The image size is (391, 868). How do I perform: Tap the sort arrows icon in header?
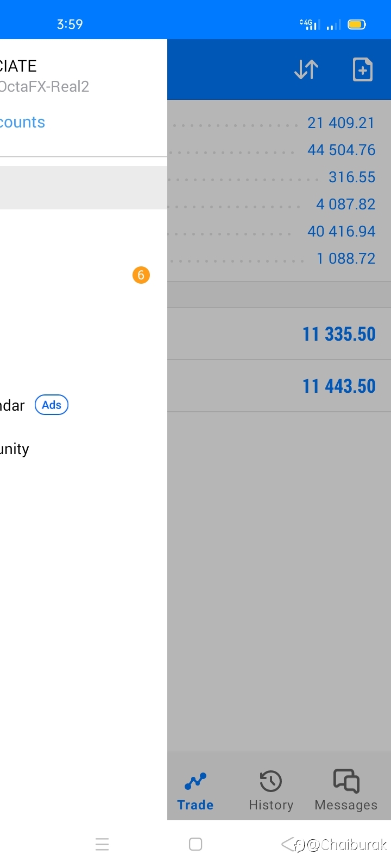click(x=306, y=69)
